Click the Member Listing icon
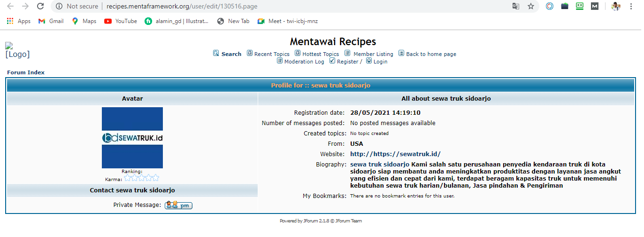This screenshot has height=237, width=644. 347,53
